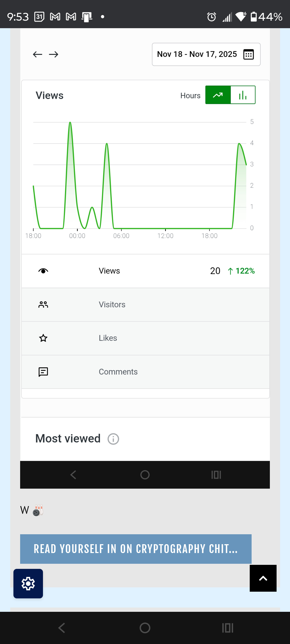Screen dimensions: 290x644
Task: Select the Comments stats row
Action: coord(145,372)
